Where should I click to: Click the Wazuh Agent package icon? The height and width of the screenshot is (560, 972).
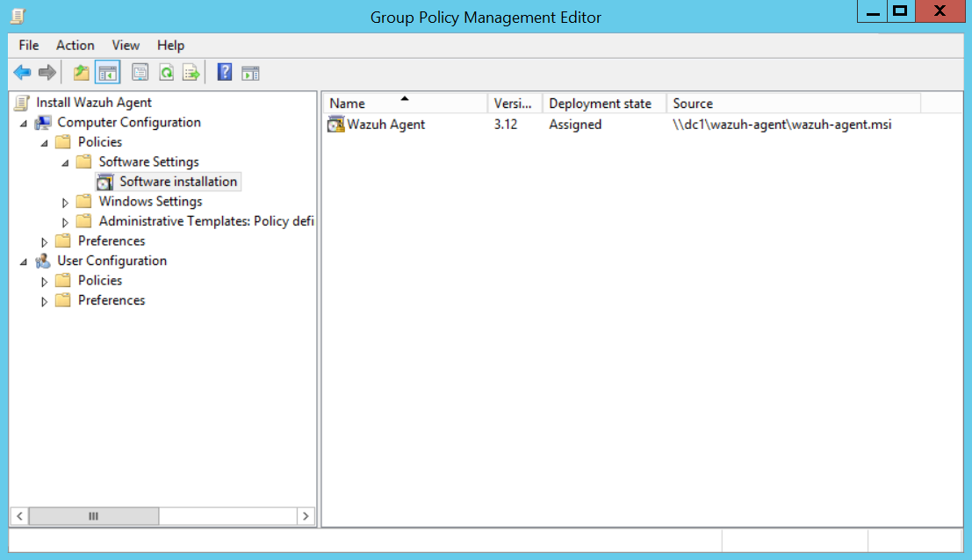335,124
